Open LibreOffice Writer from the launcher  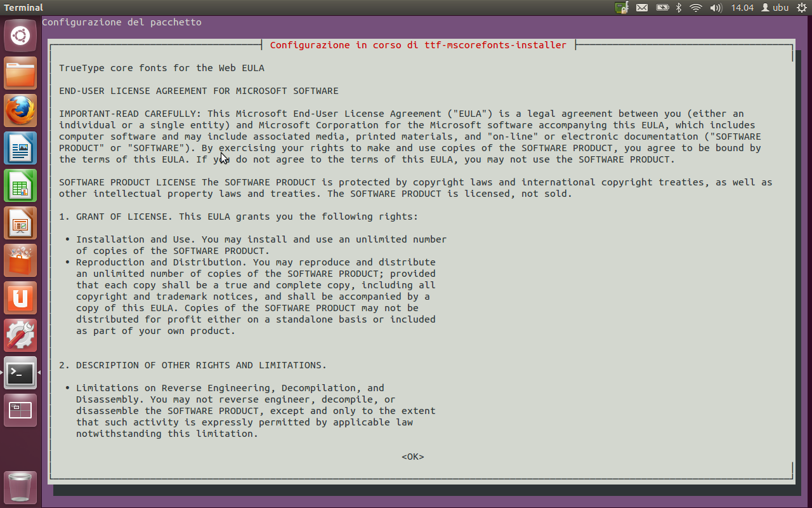20,148
